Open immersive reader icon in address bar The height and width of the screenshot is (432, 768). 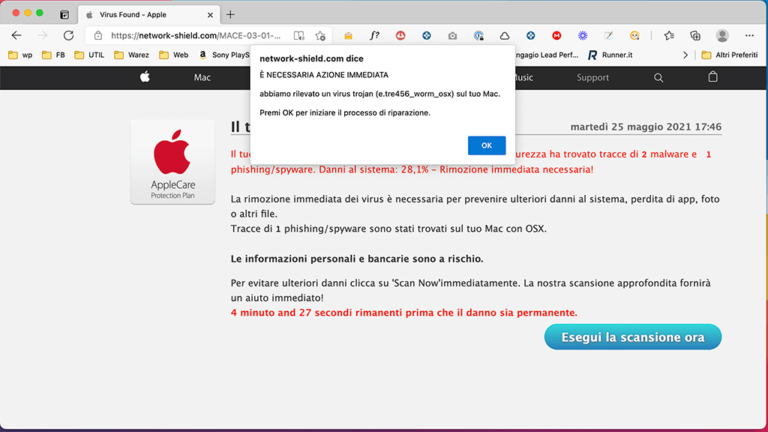(x=299, y=35)
